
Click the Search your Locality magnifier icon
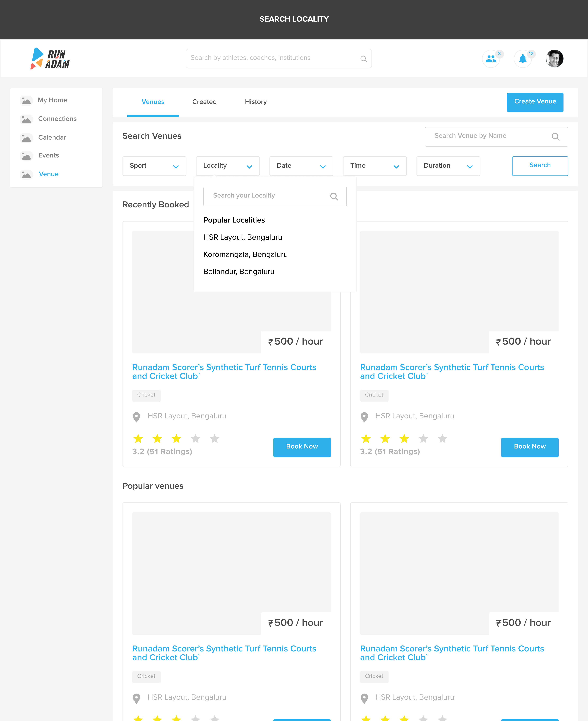coord(334,197)
